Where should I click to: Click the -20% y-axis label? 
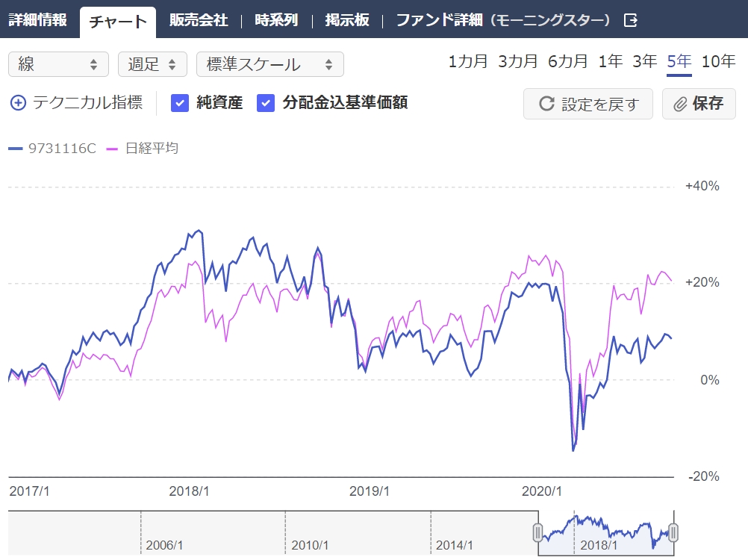click(704, 476)
